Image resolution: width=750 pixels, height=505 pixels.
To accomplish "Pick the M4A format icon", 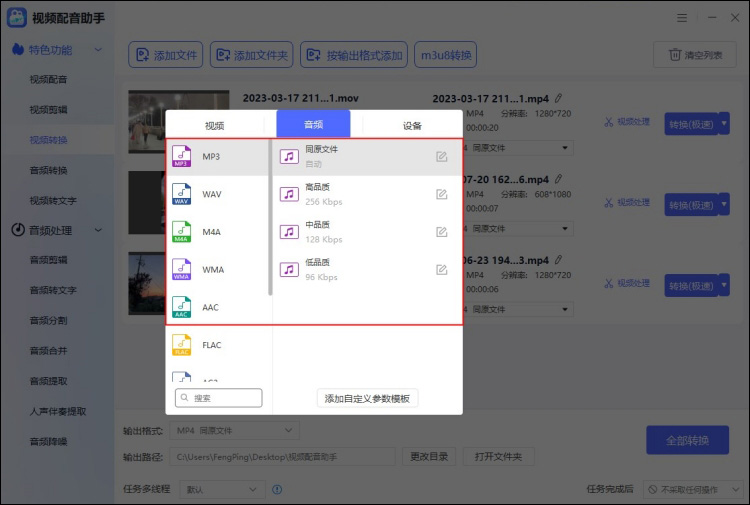I will pos(181,232).
